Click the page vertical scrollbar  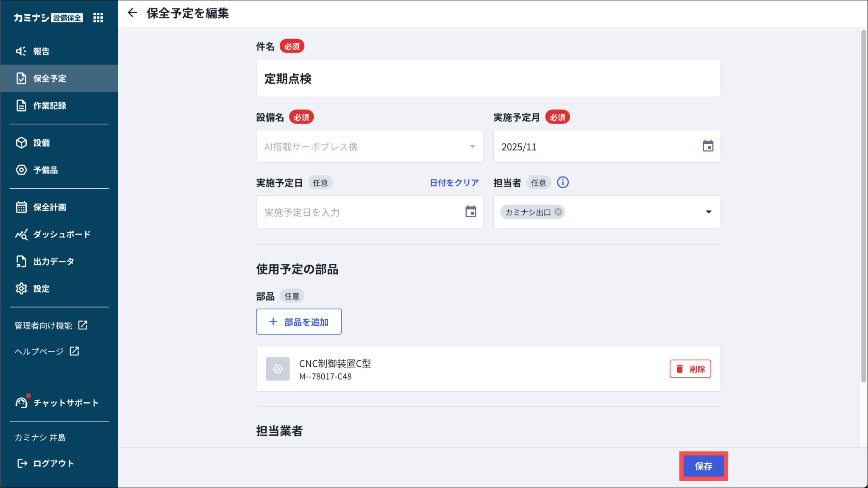[863, 206]
